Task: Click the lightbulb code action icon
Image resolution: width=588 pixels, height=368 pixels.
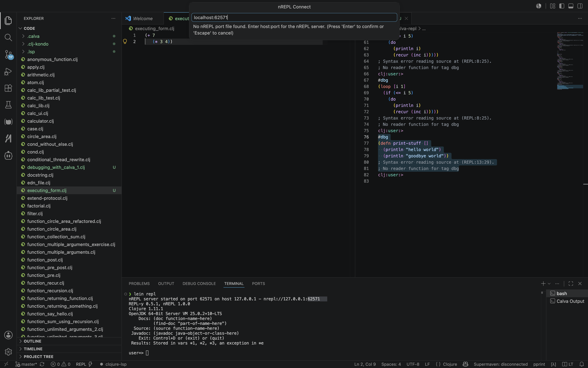Action: click(x=125, y=41)
